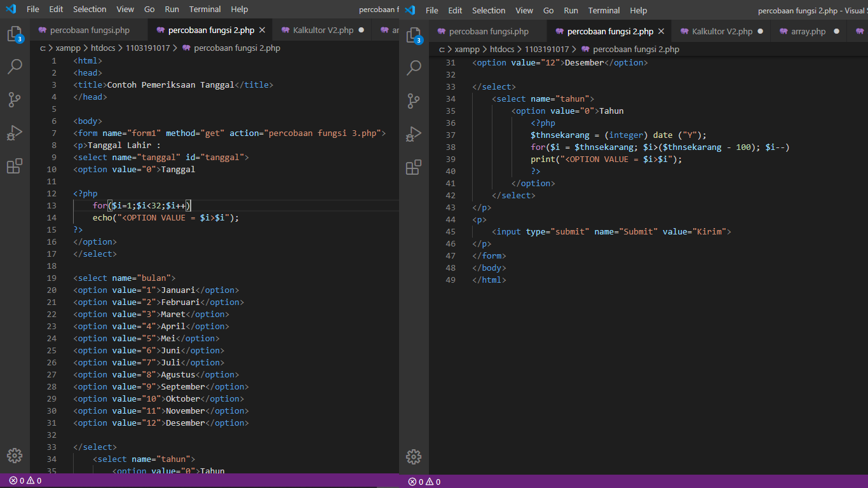
Task: Open Run menu in right window
Action: (x=571, y=11)
